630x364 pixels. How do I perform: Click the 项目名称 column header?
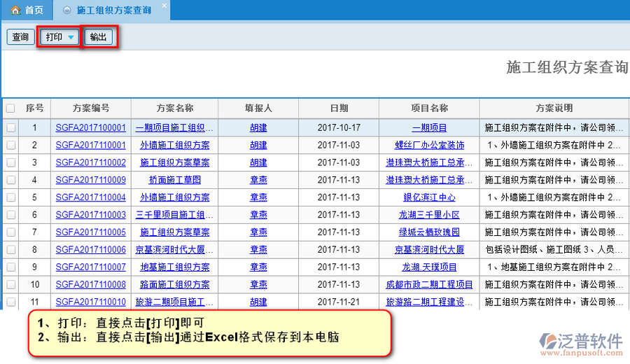(x=429, y=108)
